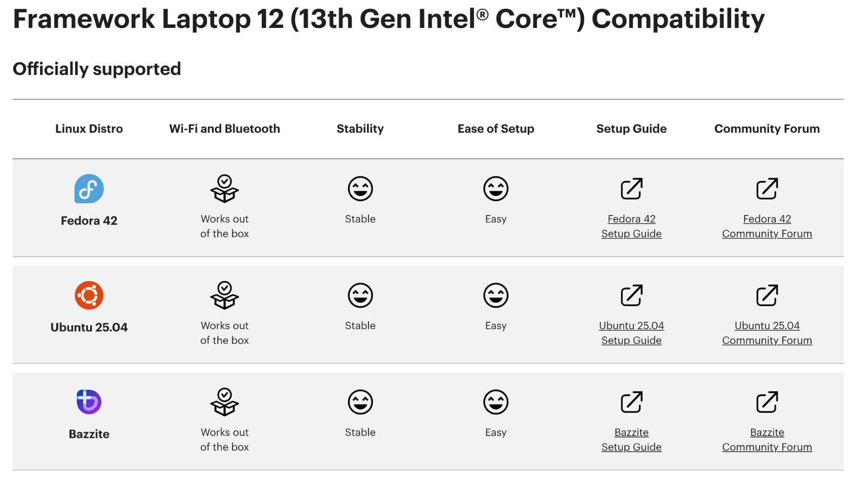Screen dimensions: 864x504
Task: Click Bazzite ease of setup smiley icon
Action: (x=496, y=402)
